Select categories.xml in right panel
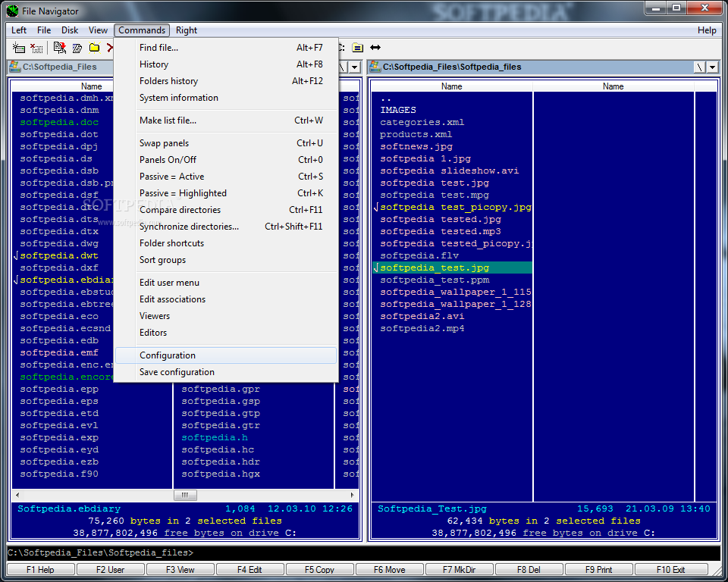The height and width of the screenshot is (582, 728). [x=422, y=122]
